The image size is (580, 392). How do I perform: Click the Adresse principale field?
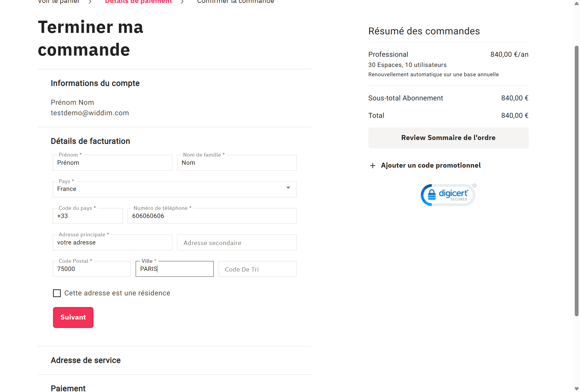coord(112,242)
